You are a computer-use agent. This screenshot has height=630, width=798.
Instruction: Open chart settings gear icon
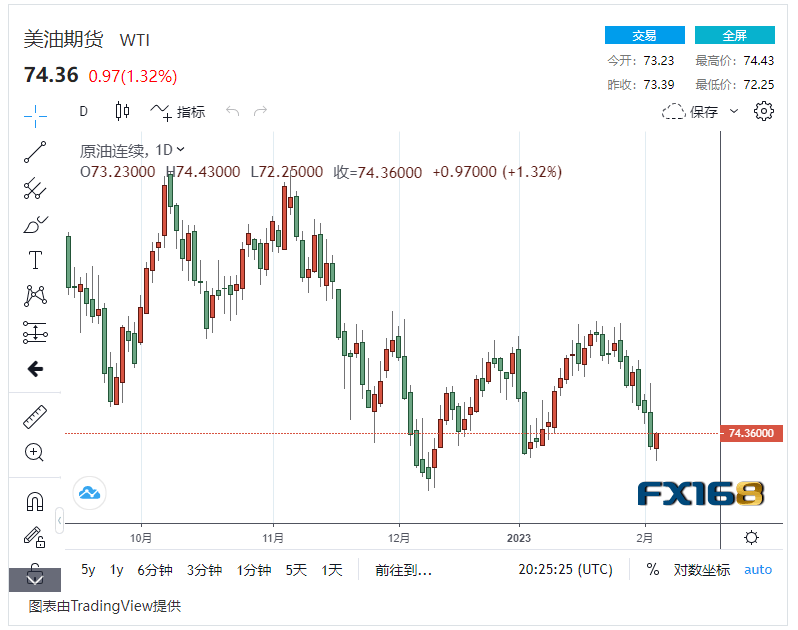(x=764, y=111)
